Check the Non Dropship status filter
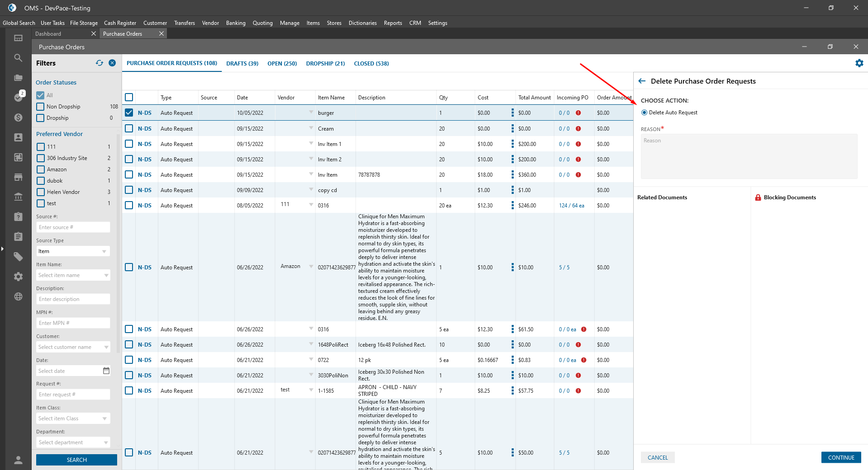The height and width of the screenshot is (470, 868). pos(41,107)
